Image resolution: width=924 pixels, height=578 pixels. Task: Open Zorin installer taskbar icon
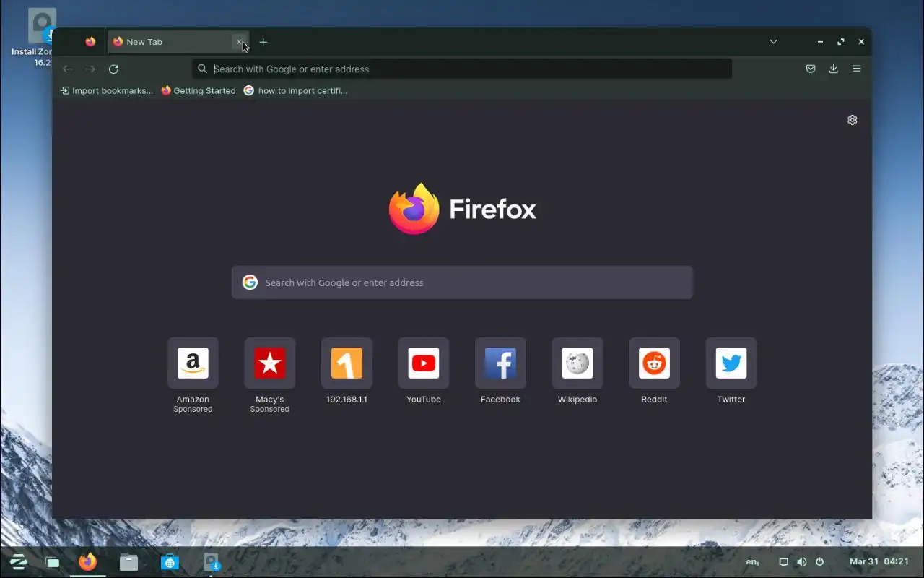click(x=212, y=561)
